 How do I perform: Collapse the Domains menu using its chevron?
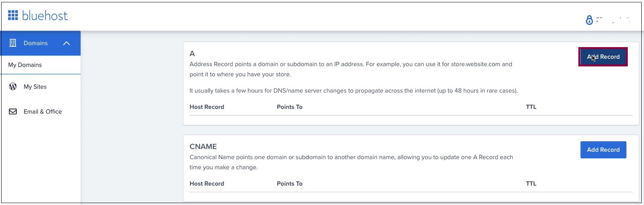(66, 43)
